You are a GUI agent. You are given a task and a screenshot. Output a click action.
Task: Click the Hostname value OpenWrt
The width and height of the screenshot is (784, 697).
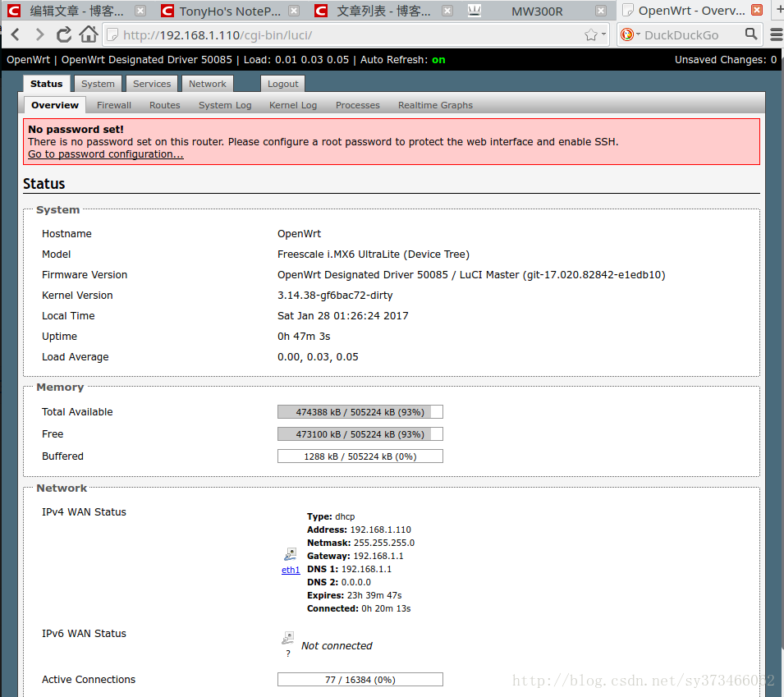coord(299,233)
